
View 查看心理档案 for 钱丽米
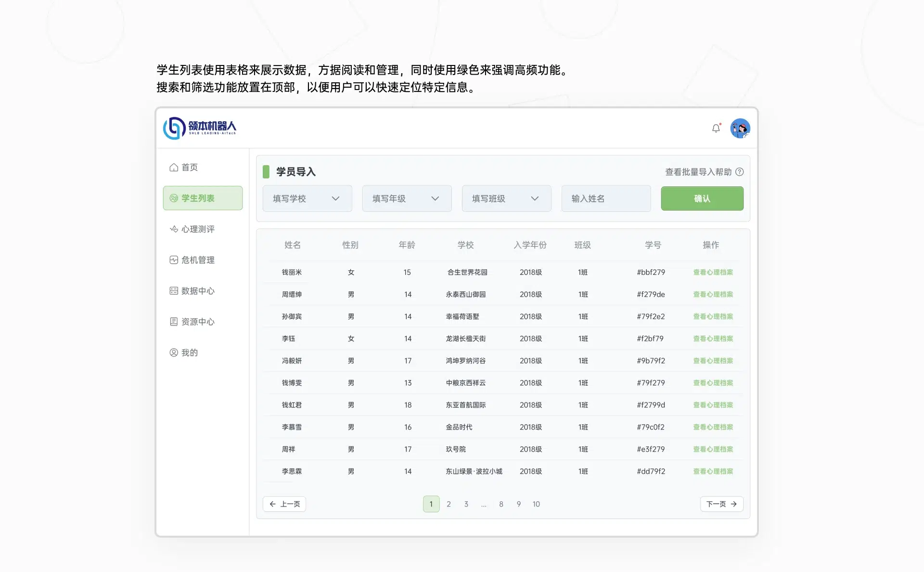click(x=713, y=273)
